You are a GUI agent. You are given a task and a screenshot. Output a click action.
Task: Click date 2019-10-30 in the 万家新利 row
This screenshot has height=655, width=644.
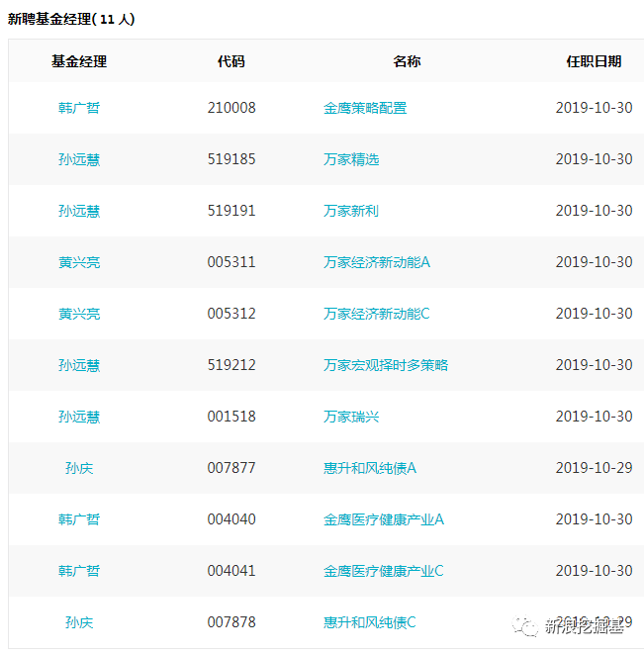click(594, 211)
